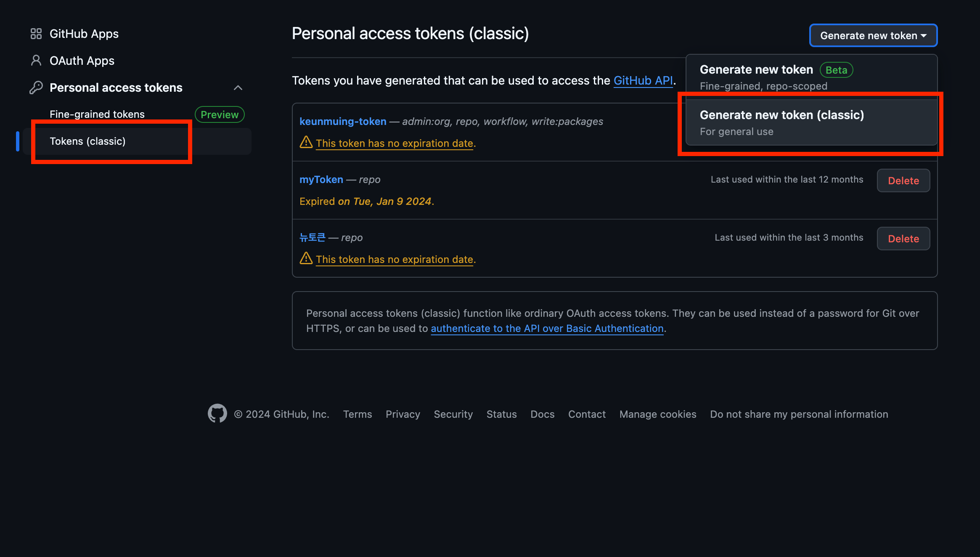Choose fine-grained Generate new token Beta option
This screenshot has height=557, width=980.
811,77
